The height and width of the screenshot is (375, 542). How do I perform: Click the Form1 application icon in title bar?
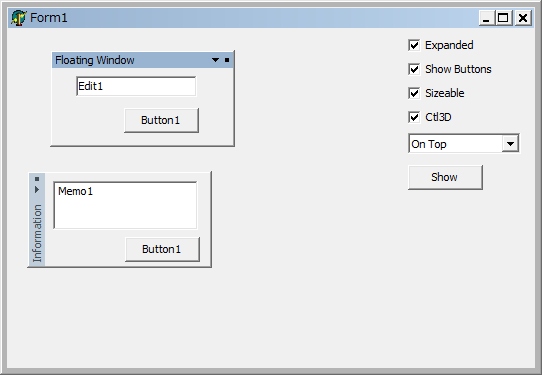click(18, 18)
